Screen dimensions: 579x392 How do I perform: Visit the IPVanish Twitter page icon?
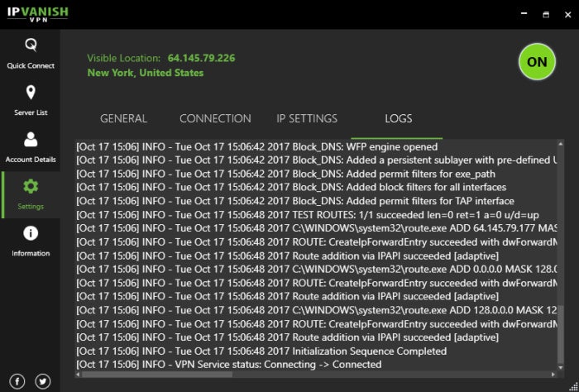click(43, 381)
